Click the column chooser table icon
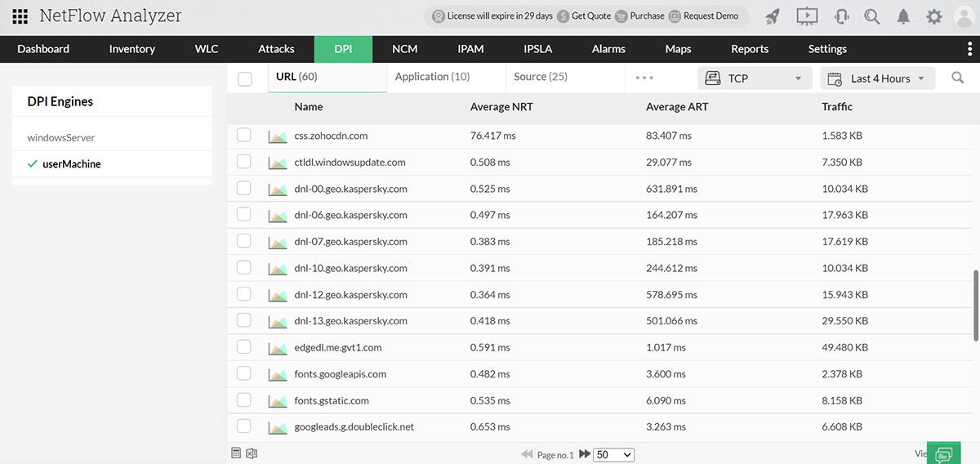Screen dimensions: 980x464 pos(237,453)
